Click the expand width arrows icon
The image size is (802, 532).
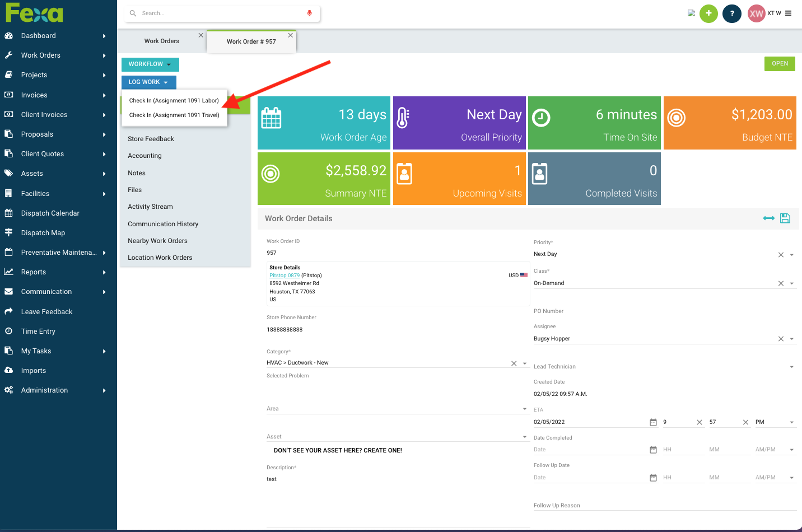point(768,218)
